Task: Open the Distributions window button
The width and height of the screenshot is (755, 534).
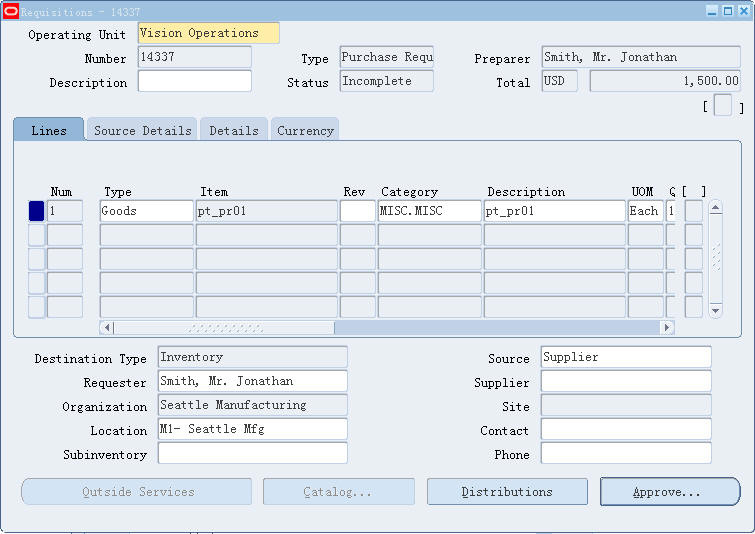Action: coord(507,492)
